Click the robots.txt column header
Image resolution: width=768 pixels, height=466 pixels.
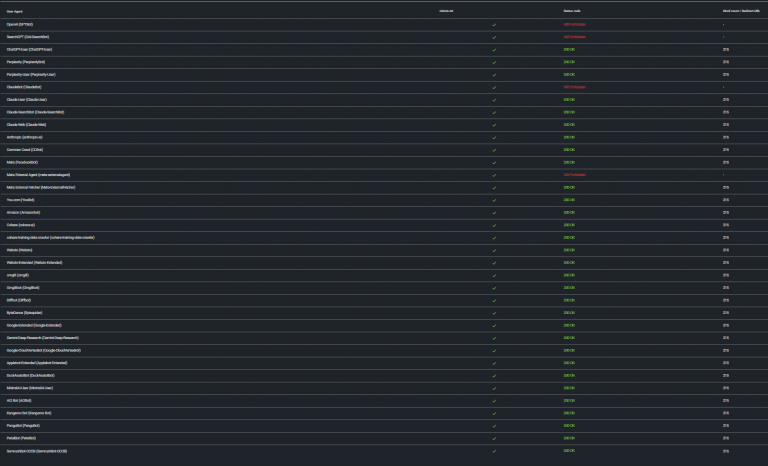(x=446, y=10)
